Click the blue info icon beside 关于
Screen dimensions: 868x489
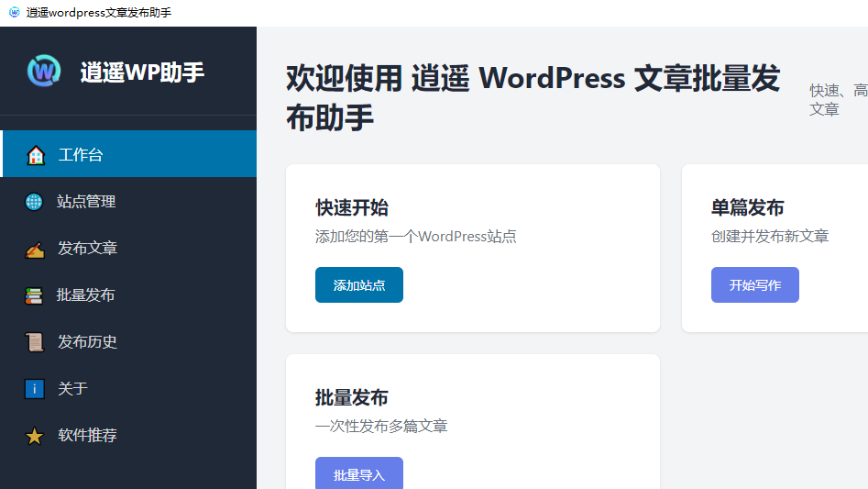(x=34, y=389)
